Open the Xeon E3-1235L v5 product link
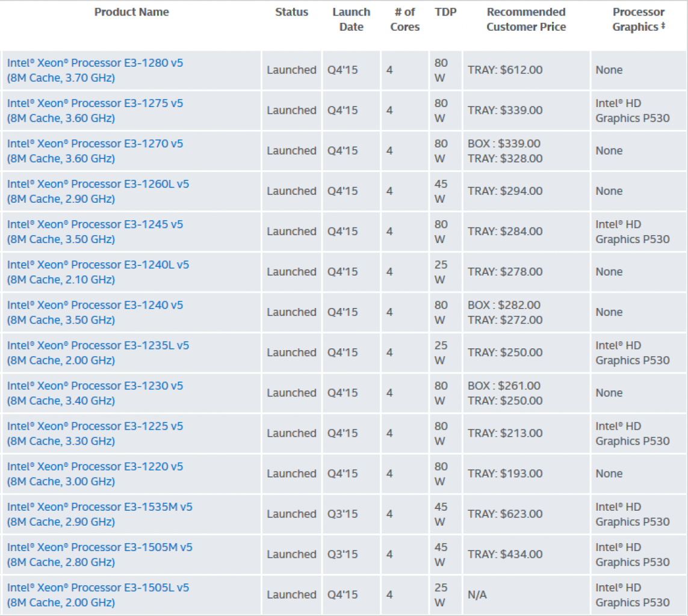 tap(98, 353)
